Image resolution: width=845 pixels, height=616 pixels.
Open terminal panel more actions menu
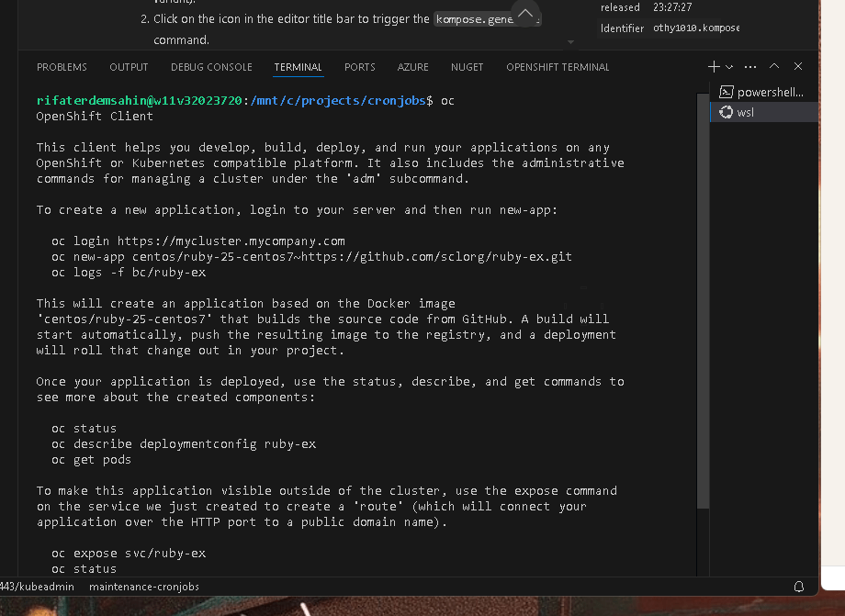(x=750, y=67)
